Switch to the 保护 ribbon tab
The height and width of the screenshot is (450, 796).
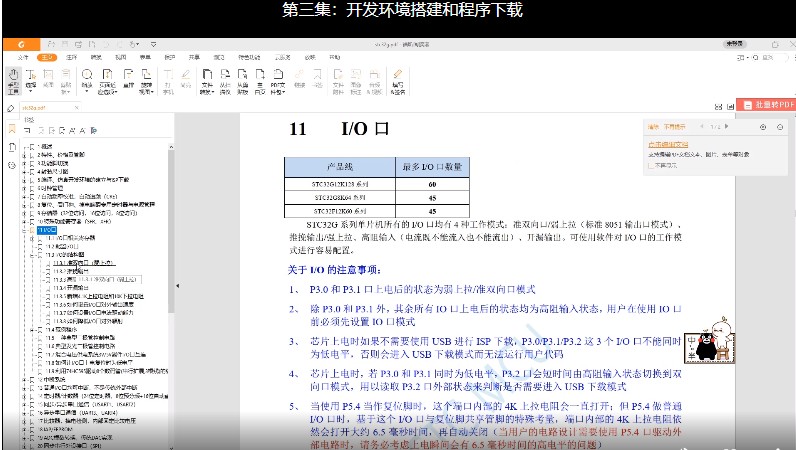170,57
